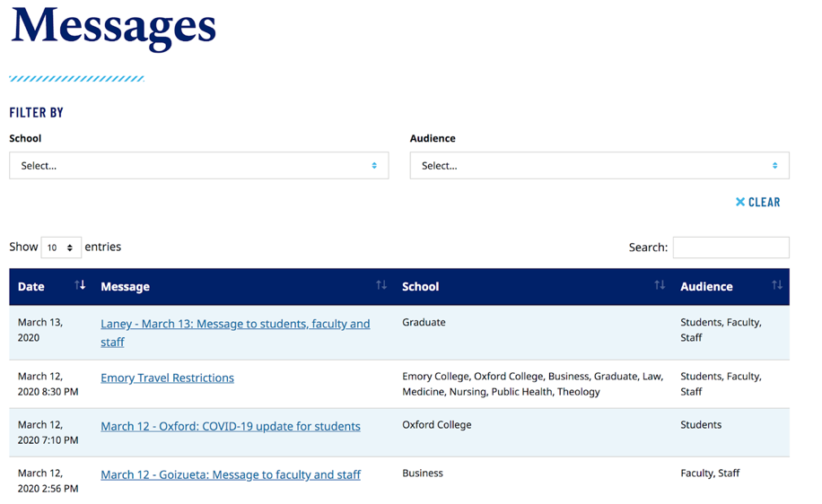The image size is (822, 504).
Task: Open Oxford COVID-19 update for students link
Action: [230, 427]
